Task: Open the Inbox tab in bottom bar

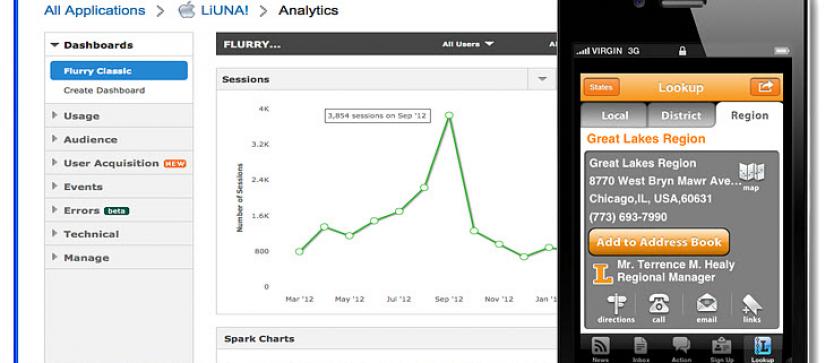Action: [x=641, y=349]
